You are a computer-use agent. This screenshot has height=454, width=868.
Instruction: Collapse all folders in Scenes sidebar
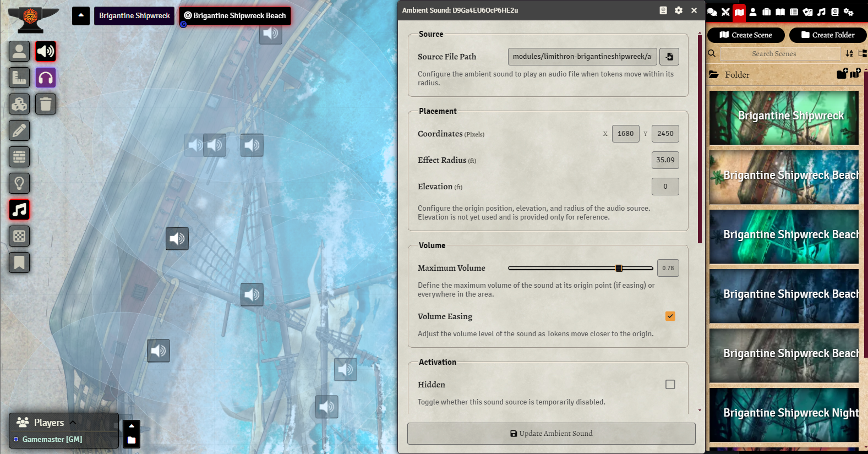pyautogui.click(x=862, y=53)
